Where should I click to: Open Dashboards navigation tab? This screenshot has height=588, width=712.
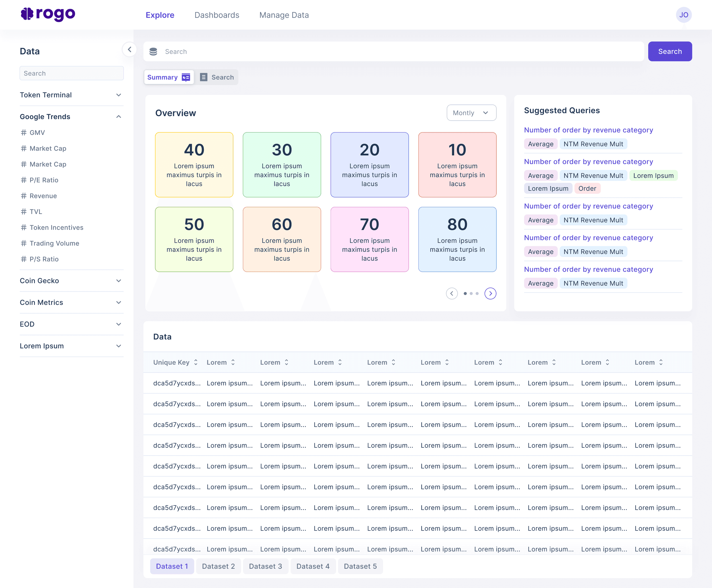point(216,15)
